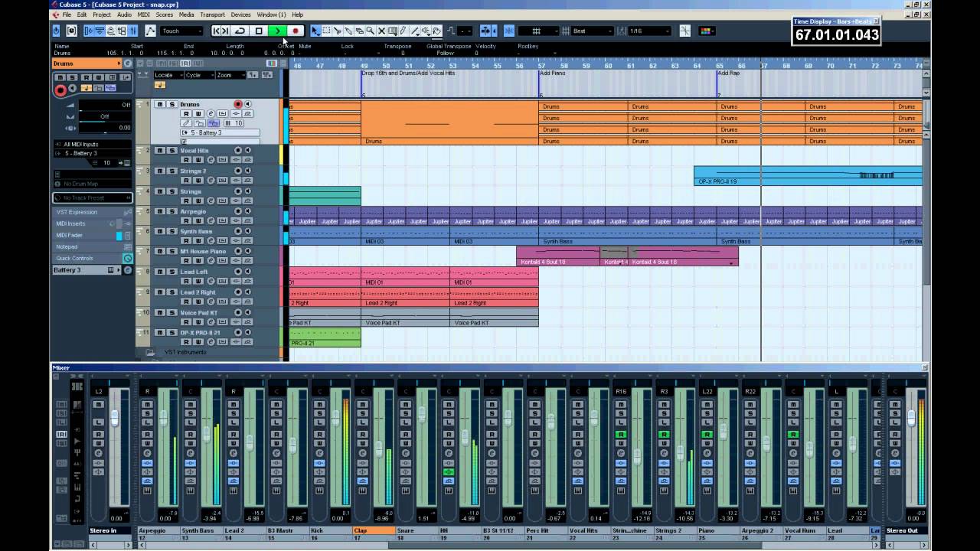Toggle Read automation on Lead Left track
This screenshot has width=980, height=551.
[x=186, y=282]
